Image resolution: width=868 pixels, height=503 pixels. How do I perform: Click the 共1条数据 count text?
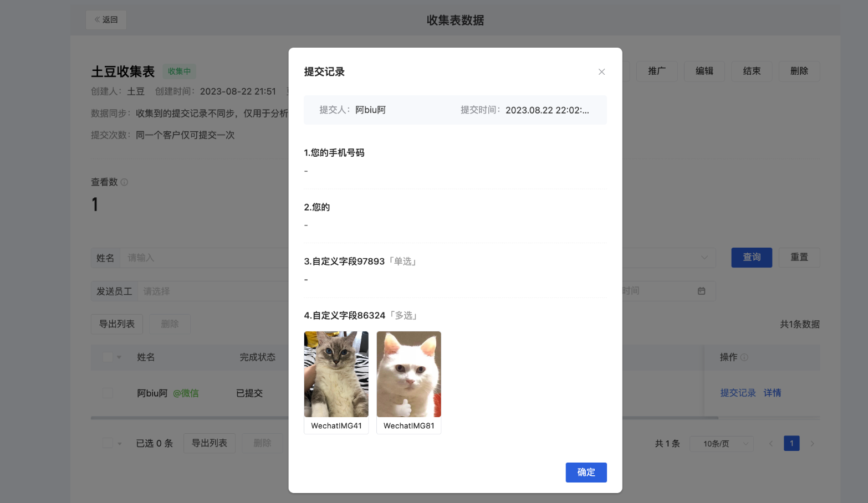click(x=800, y=325)
